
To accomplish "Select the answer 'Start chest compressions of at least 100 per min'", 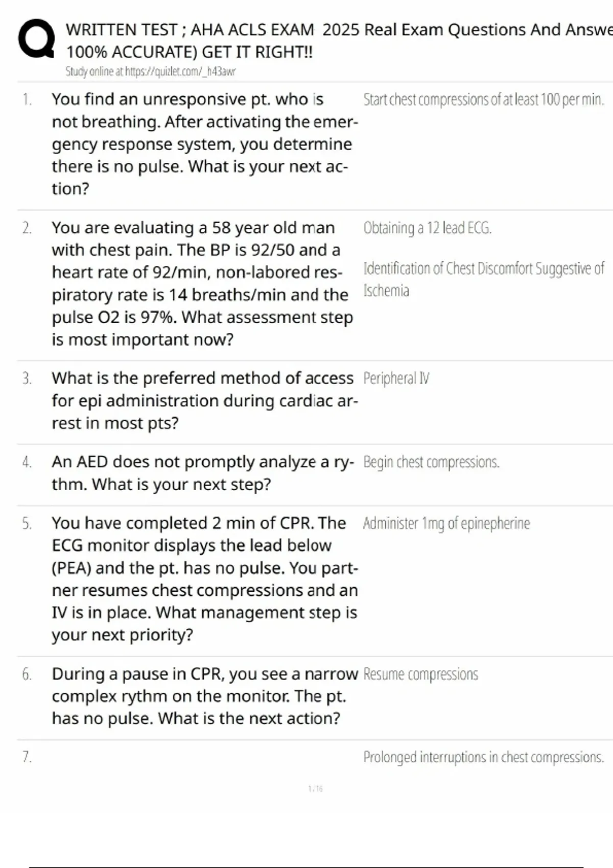I will pyautogui.click(x=483, y=100).
